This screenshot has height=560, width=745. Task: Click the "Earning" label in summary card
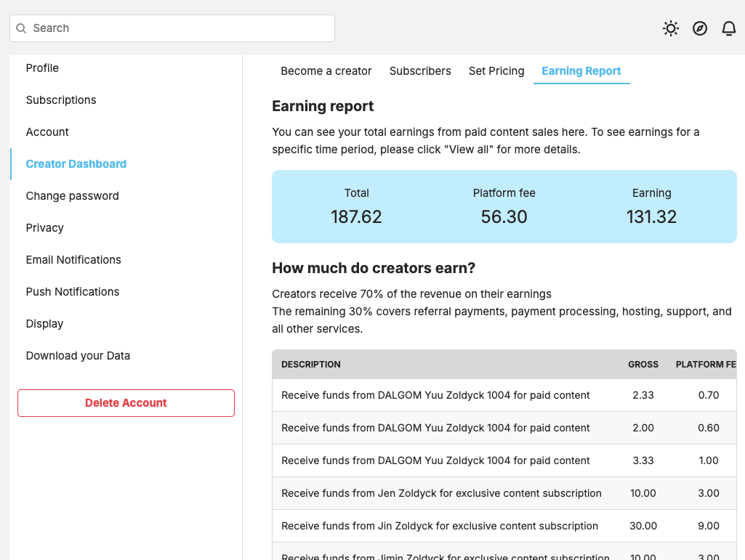(651, 193)
